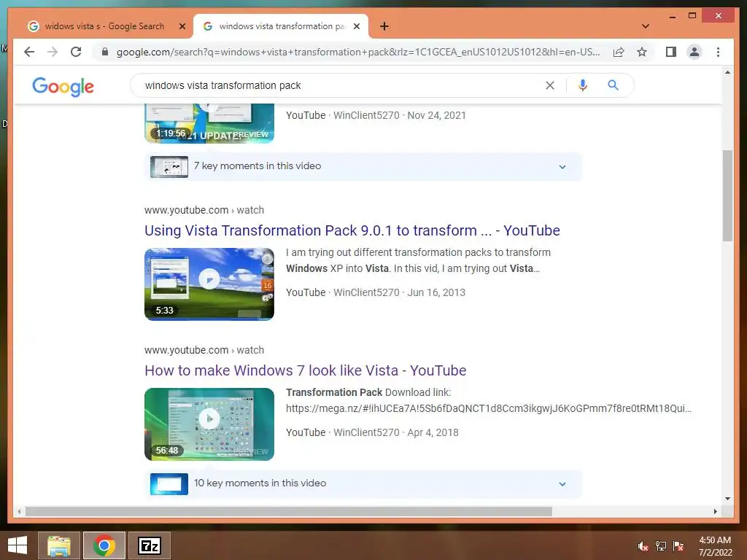This screenshot has width=747, height=560.
Task: Click the taskbar clock showing 4:50 AM
Action: [x=715, y=546]
